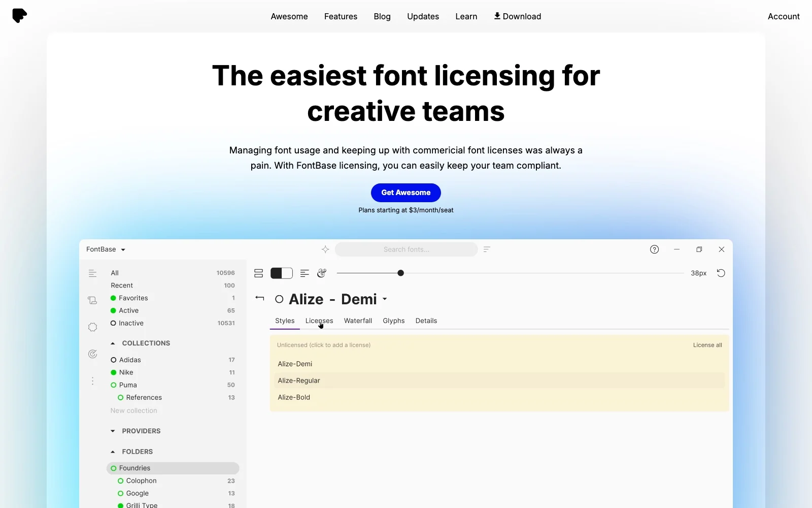Image resolution: width=812 pixels, height=508 pixels.
Task: Toggle the green status dot for Active
Action: click(113, 310)
